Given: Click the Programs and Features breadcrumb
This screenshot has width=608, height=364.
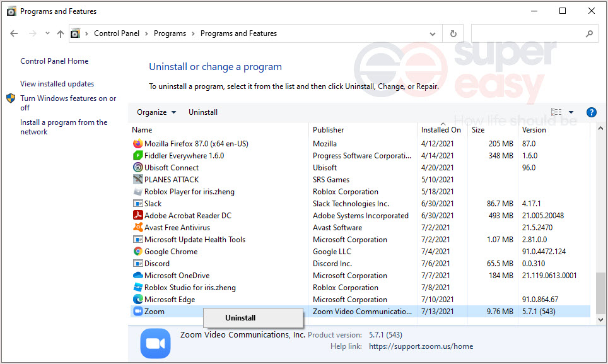Looking at the screenshot, I should 238,33.
